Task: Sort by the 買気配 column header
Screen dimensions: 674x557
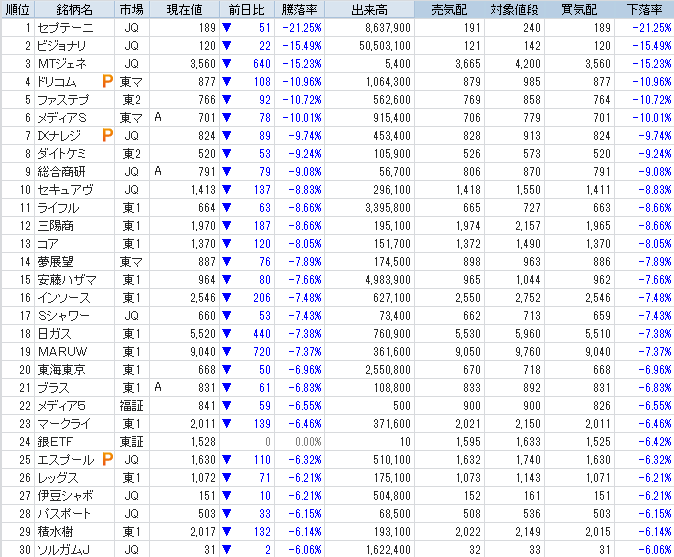Action: [x=579, y=9]
